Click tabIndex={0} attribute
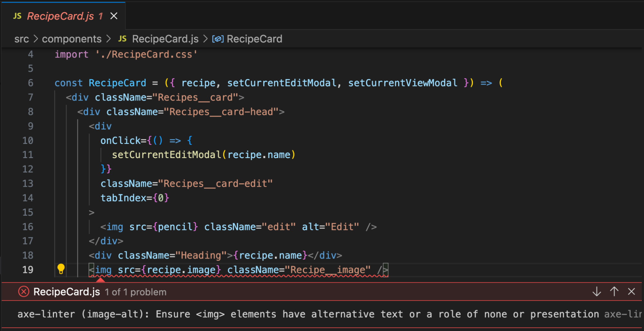This screenshot has width=644, height=331. 135,198
